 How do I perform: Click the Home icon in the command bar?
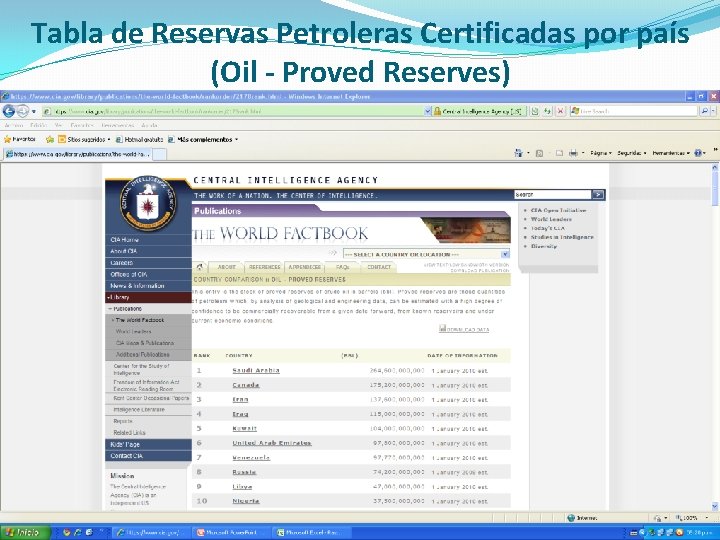pos(519,153)
